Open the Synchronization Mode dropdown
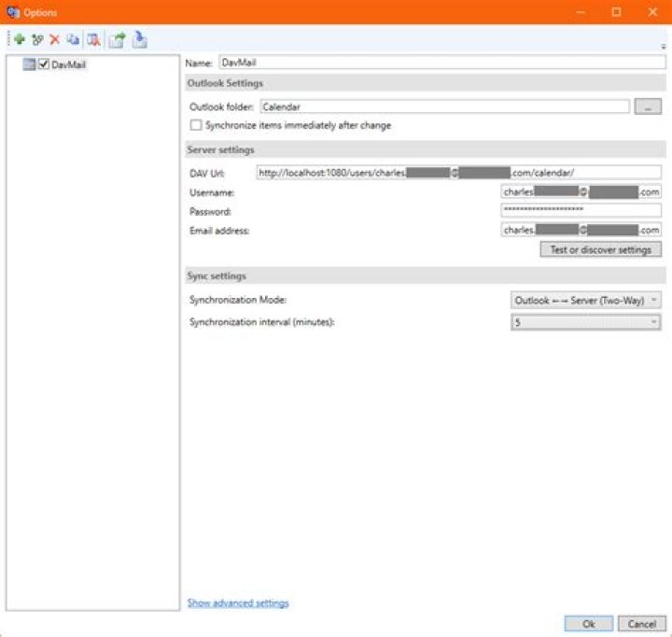 (x=585, y=300)
